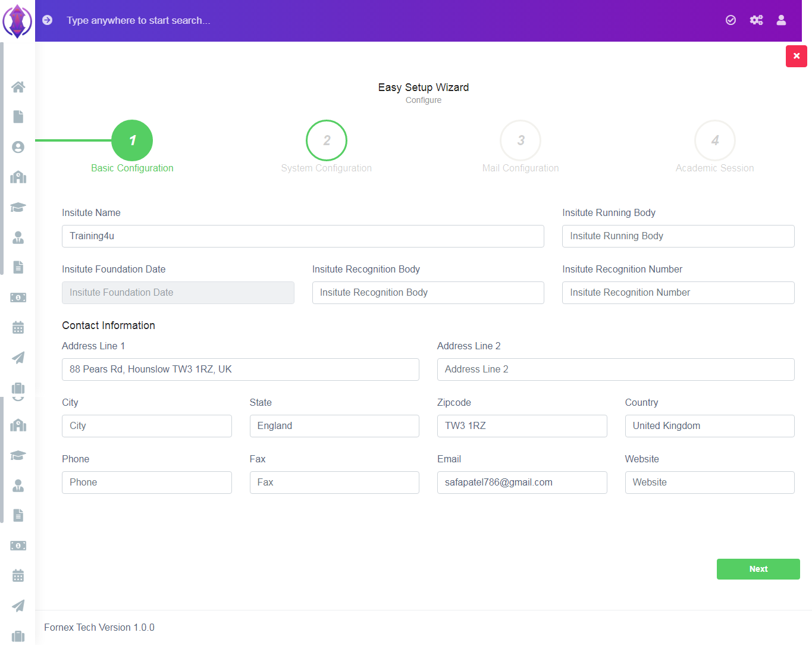812x645 pixels.
Task: Open the gears settings icon
Action: coord(756,20)
